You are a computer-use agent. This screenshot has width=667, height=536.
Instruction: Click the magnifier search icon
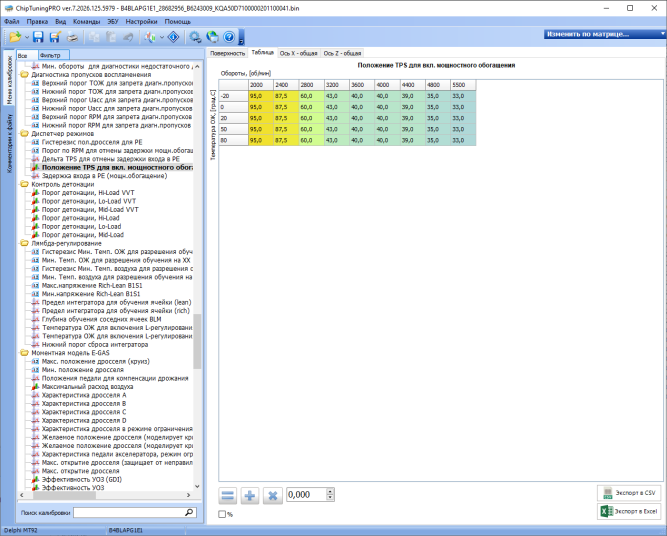[x=189, y=513]
